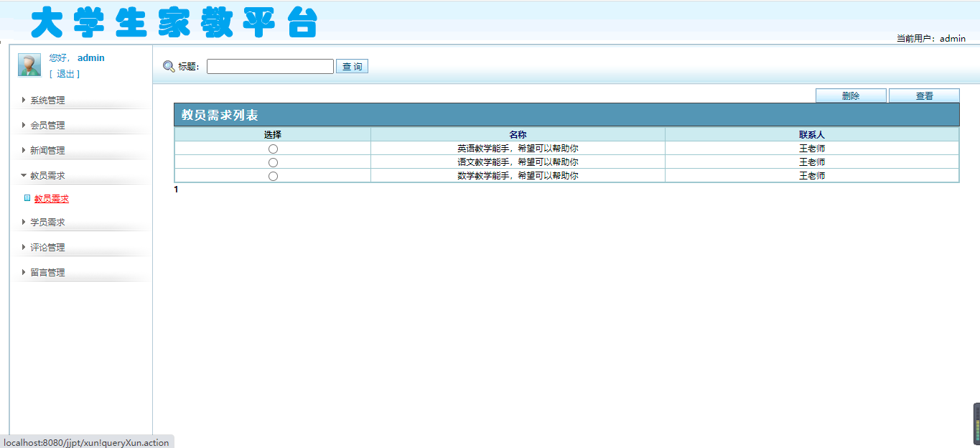Open the 新闻管理 menu label
980x448 pixels.
pos(47,151)
